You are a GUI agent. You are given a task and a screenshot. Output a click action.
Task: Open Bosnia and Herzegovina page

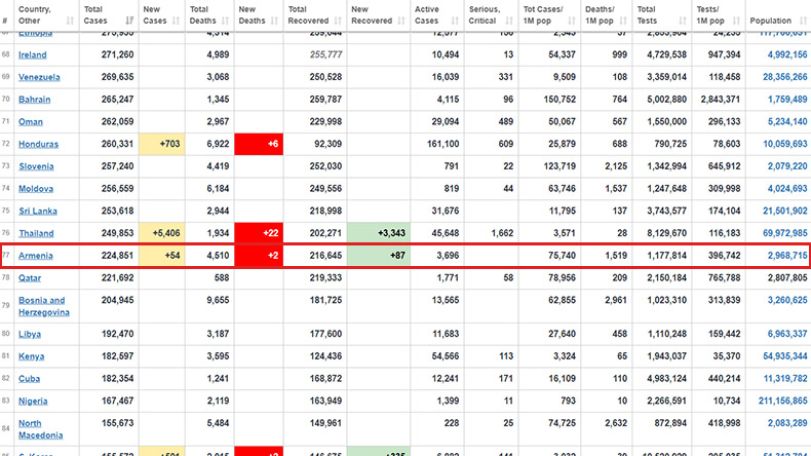44,306
